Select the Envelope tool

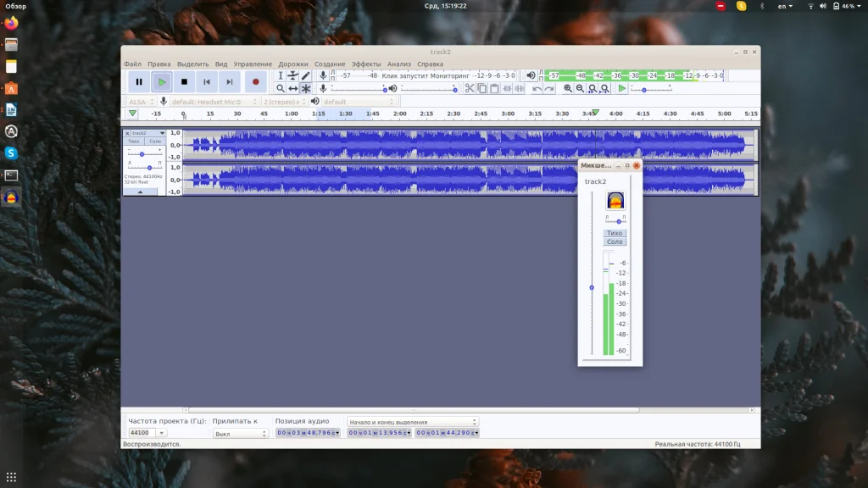[x=293, y=76]
